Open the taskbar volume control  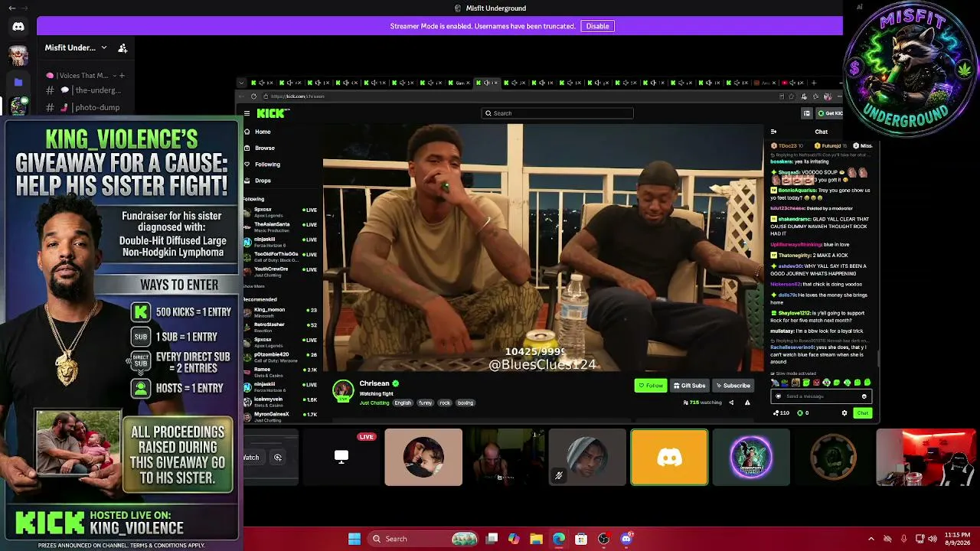click(933, 539)
